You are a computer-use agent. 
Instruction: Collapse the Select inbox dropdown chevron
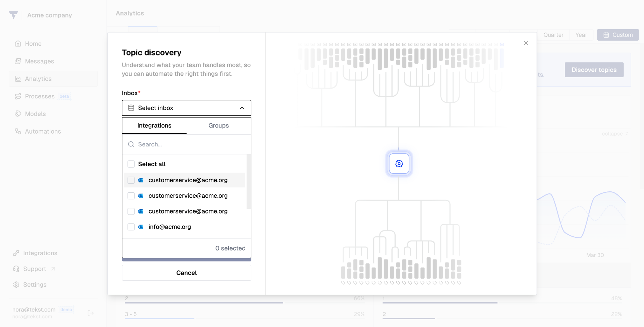coord(242,108)
